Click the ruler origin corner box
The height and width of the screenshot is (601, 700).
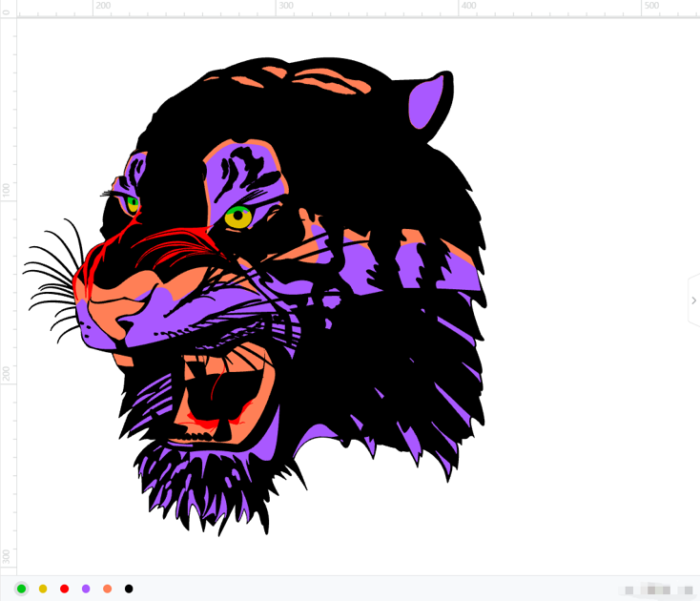[8, 8]
